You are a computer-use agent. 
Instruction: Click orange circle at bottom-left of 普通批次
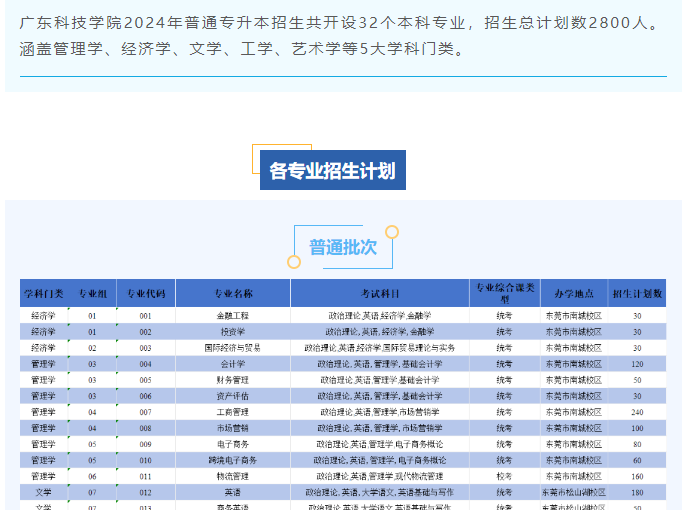pyautogui.click(x=294, y=262)
